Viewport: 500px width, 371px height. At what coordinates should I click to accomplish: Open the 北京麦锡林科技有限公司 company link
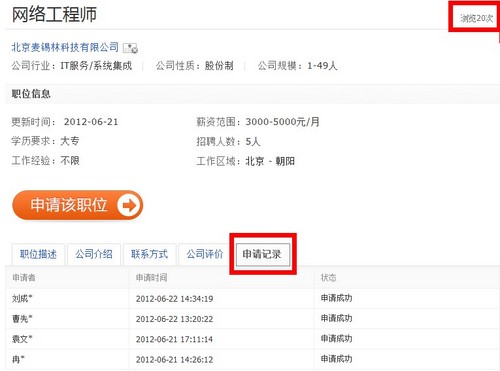pyautogui.click(x=65, y=47)
